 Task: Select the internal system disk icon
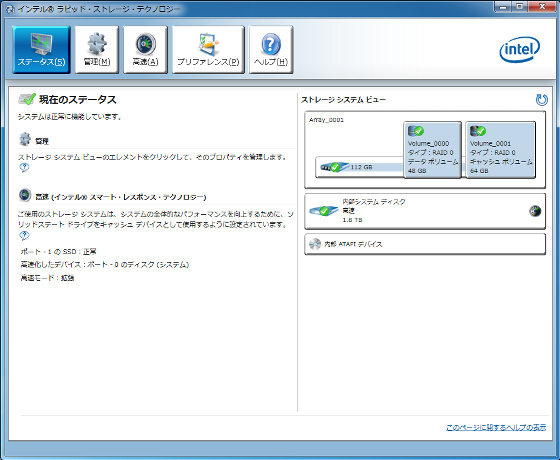point(323,211)
